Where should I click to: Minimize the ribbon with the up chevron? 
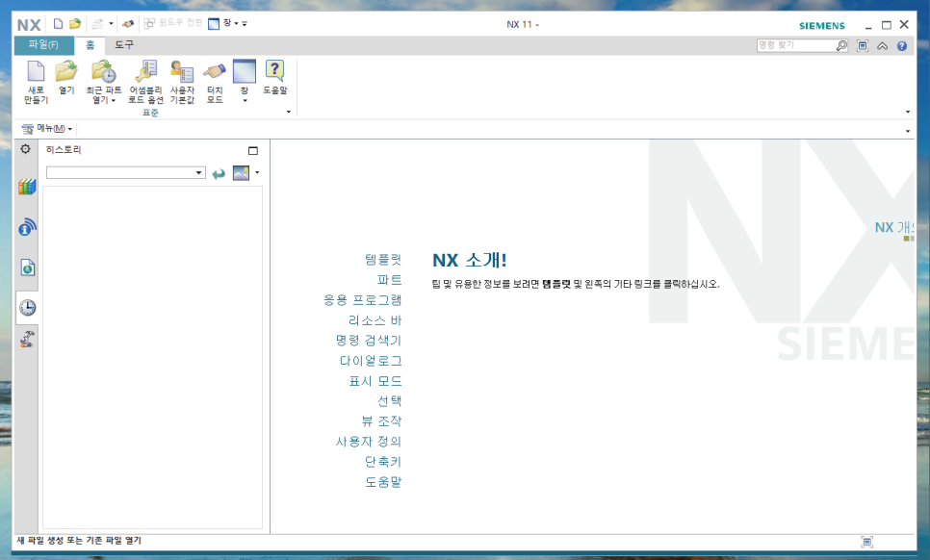coord(883,45)
